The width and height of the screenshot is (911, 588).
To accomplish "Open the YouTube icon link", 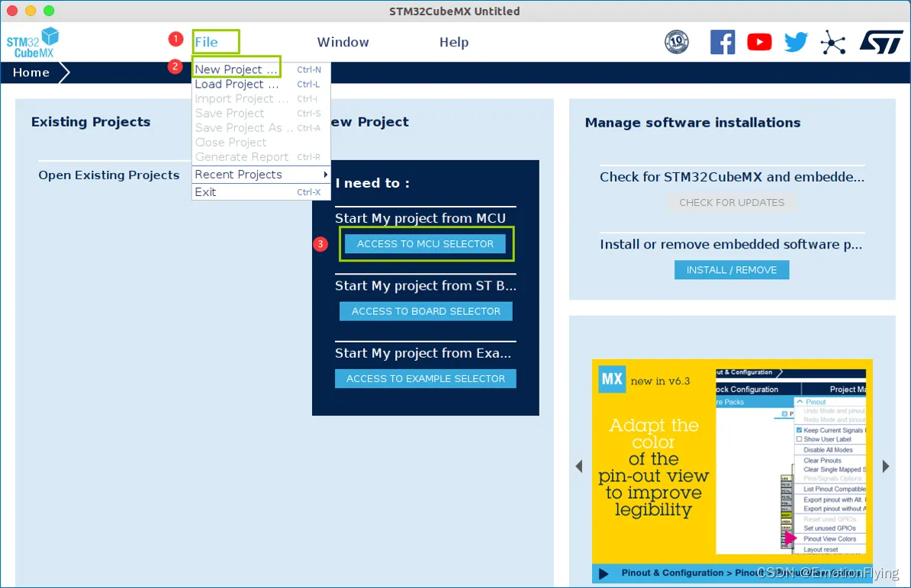I will coord(758,42).
